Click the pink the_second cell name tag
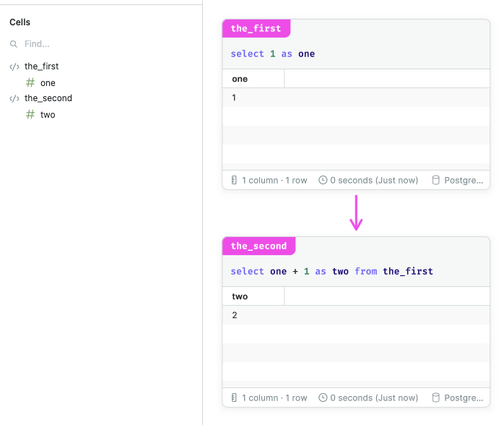 [x=258, y=246]
